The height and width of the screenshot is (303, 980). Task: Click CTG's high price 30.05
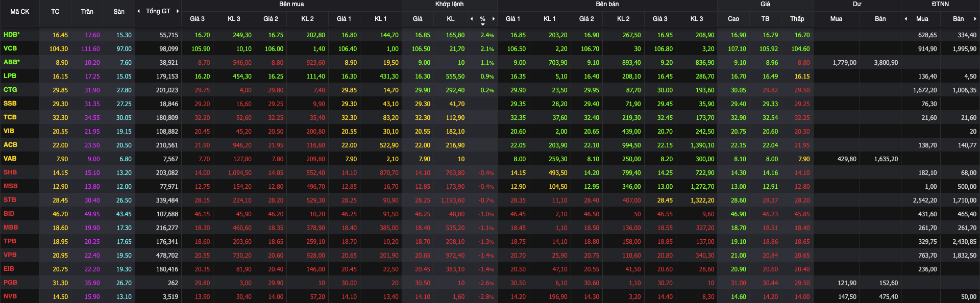tap(738, 90)
